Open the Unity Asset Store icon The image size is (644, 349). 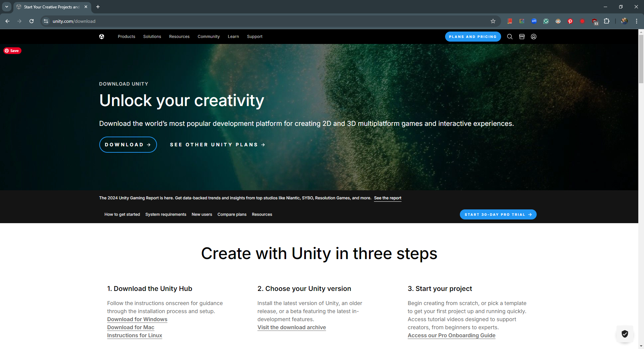click(x=522, y=37)
